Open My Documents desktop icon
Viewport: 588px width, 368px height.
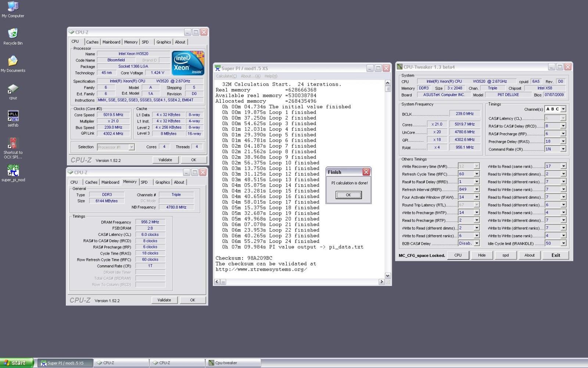pyautogui.click(x=13, y=64)
